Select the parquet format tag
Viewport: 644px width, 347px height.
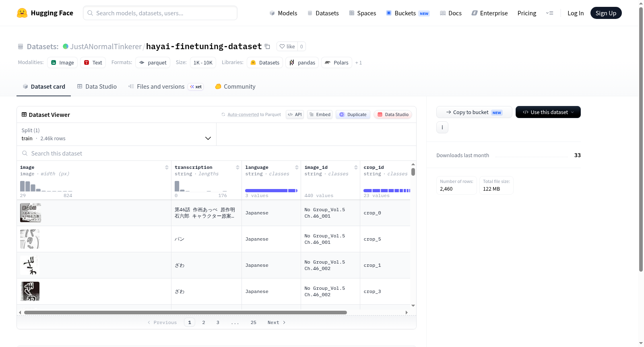point(153,62)
